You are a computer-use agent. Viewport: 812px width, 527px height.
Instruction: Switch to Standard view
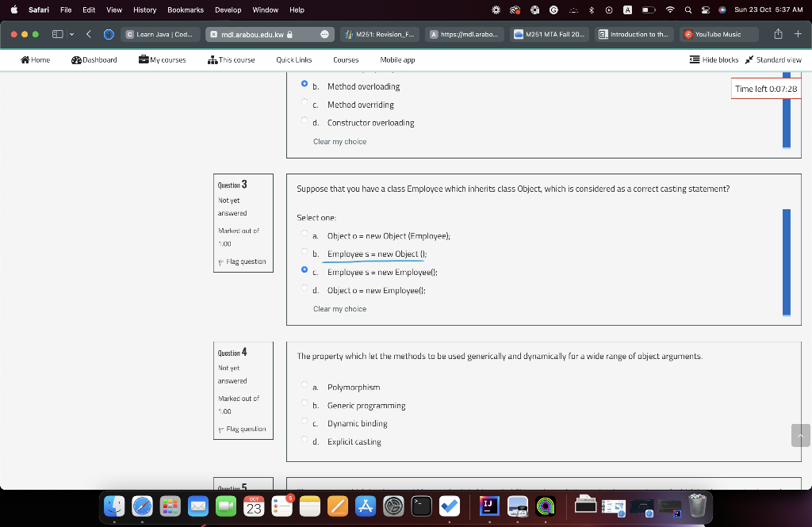(773, 60)
